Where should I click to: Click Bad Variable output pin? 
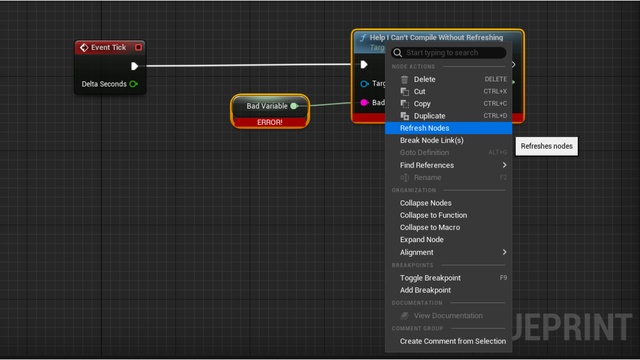coord(293,106)
